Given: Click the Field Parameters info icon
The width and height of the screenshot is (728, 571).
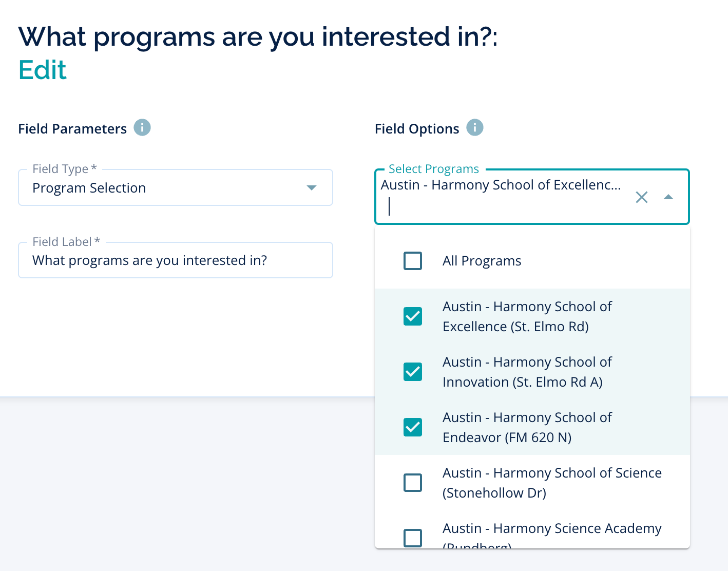Looking at the screenshot, I should (x=142, y=127).
